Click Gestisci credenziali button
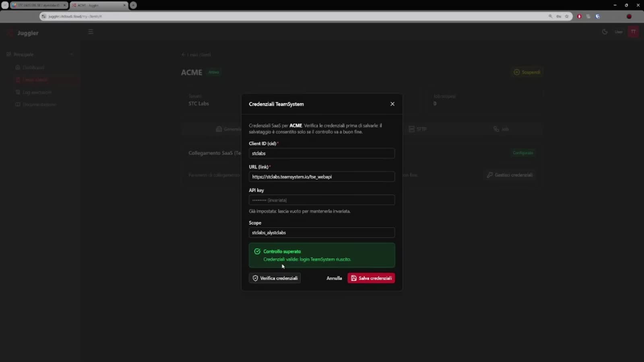Viewport: 644px width, 362px height. (x=510, y=175)
